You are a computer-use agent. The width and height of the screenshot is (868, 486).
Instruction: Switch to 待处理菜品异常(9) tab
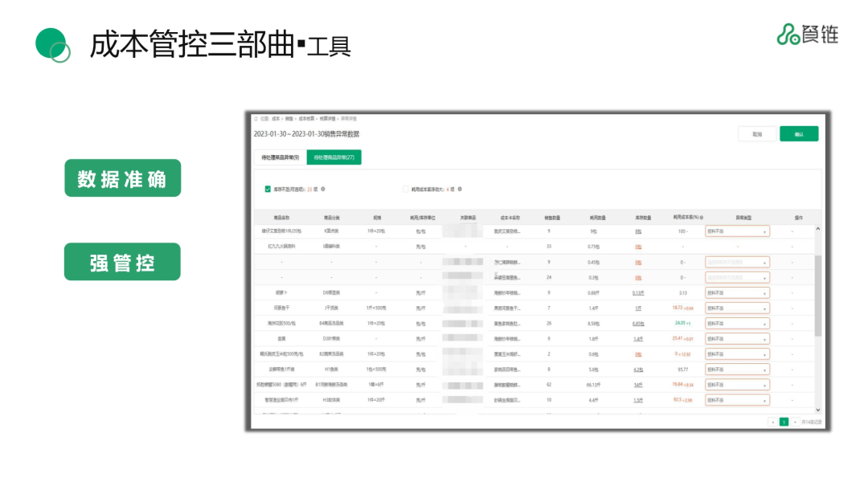pyautogui.click(x=280, y=157)
